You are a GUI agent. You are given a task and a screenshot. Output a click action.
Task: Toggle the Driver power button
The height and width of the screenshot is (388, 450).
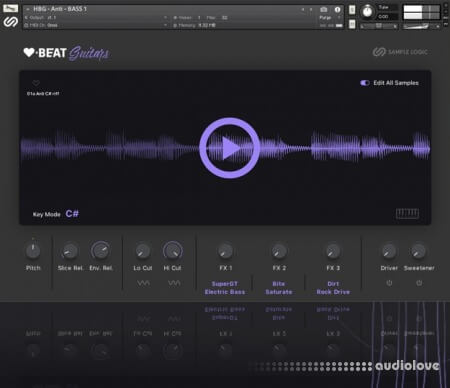(x=389, y=283)
